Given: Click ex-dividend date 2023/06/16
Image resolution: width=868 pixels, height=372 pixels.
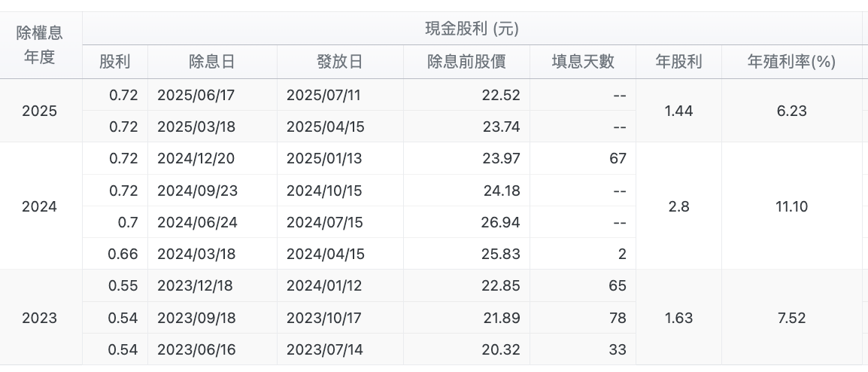Looking at the screenshot, I should click(x=196, y=349).
